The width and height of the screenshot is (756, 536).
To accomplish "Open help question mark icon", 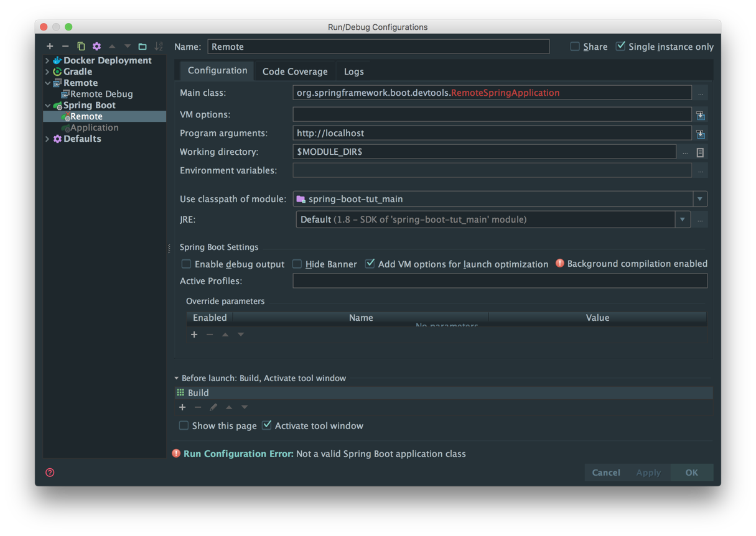I will pos(50,473).
